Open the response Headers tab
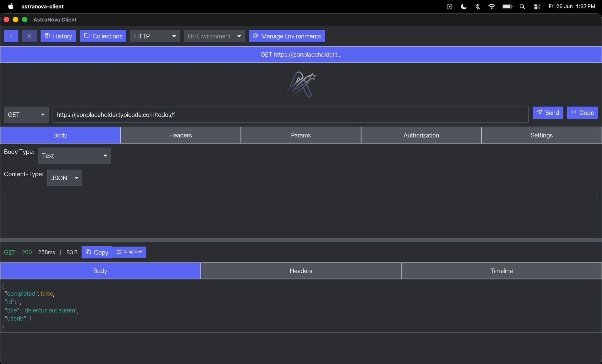Viewport: 602px width, 364px height. point(301,271)
